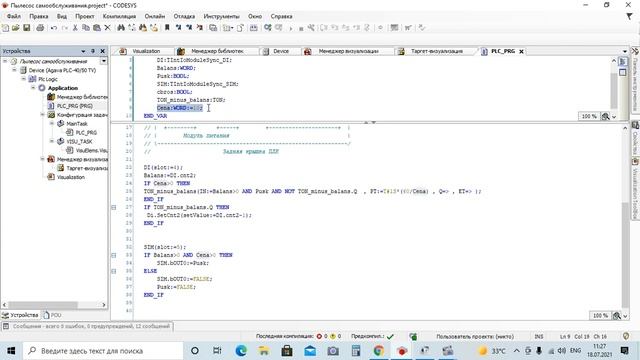640x360 pixels.
Task: Switch to Менеджер библиотек tab
Action: tap(217, 51)
